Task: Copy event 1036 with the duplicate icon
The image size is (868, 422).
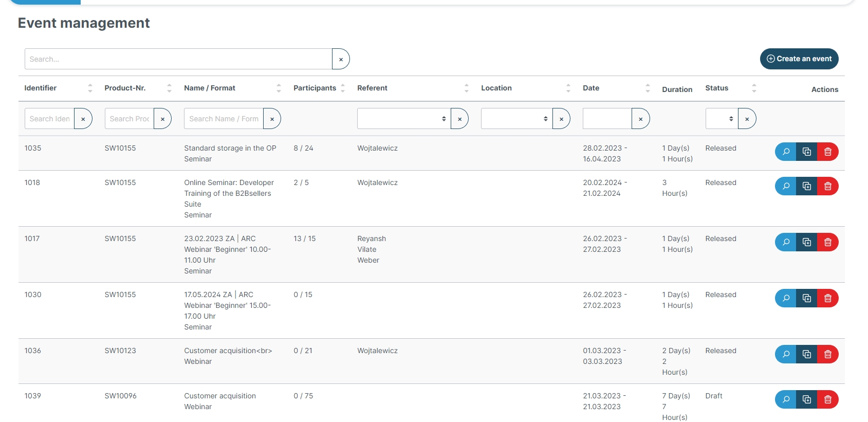Action: point(806,354)
